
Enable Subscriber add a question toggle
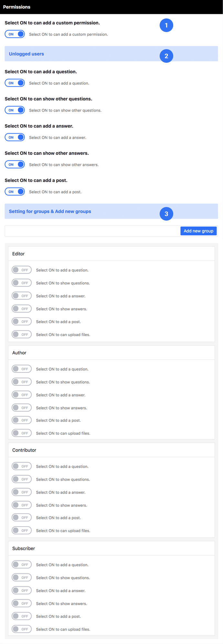click(x=22, y=564)
